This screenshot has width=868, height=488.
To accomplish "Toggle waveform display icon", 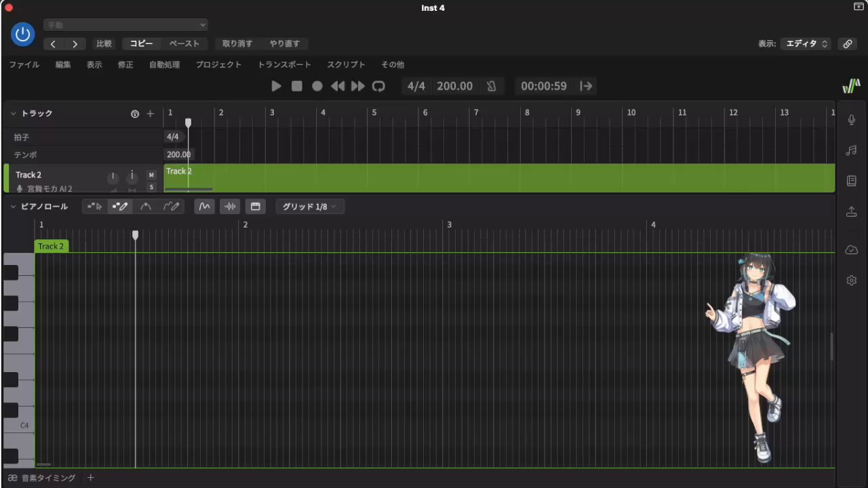I will coord(230,207).
